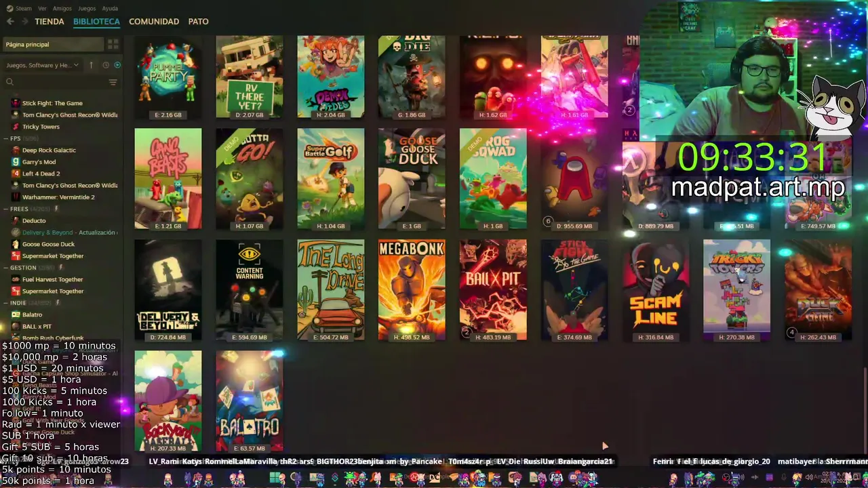Open the Super Battle Golf cover

(331, 179)
